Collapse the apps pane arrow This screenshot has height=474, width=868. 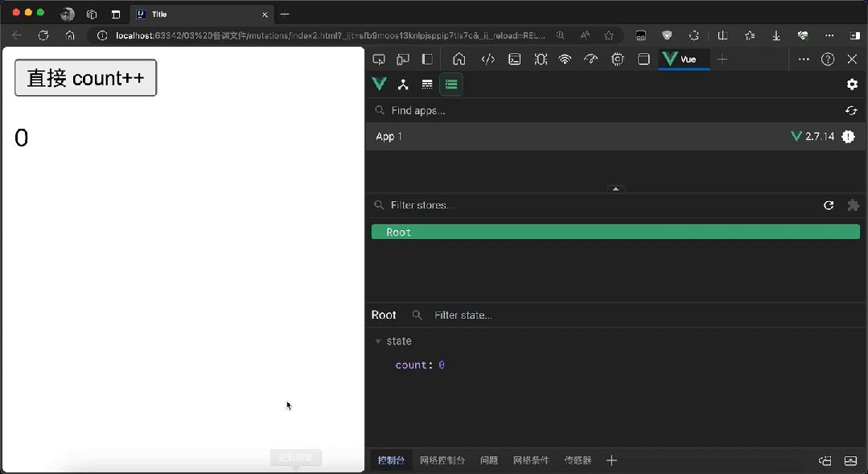click(615, 189)
